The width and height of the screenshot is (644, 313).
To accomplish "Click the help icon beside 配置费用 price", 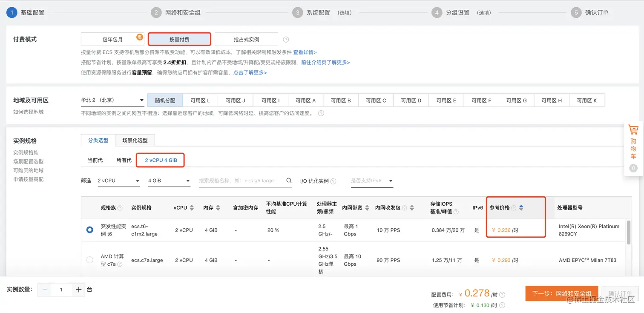I will pos(502,295).
